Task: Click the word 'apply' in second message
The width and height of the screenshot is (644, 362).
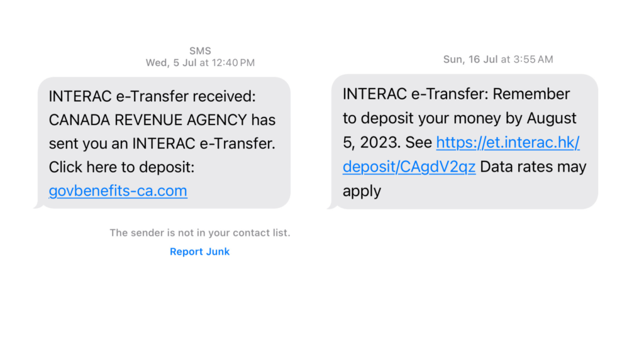Action: pyautogui.click(x=362, y=191)
